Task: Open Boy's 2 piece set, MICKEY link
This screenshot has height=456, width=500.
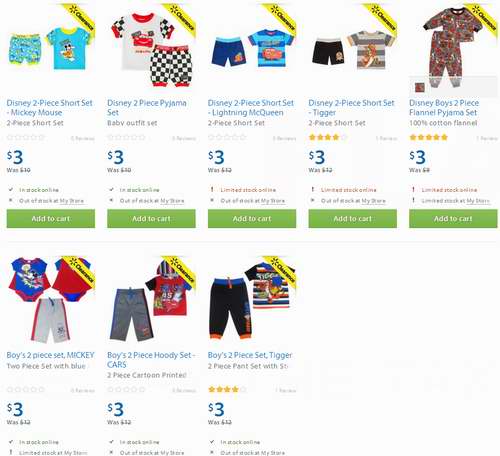Action: [x=51, y=355]
